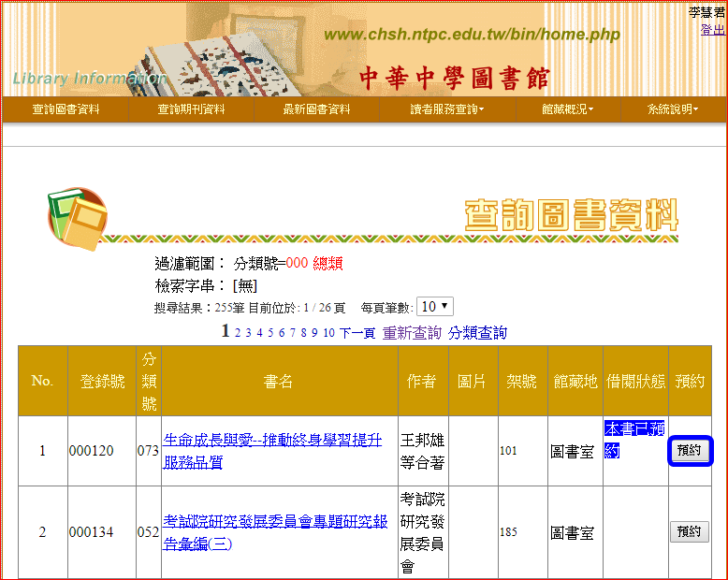This screenshot has width=728, height=580.
Task: Expand the 讀者服務查詢 menu
Action: coord(447,109)
